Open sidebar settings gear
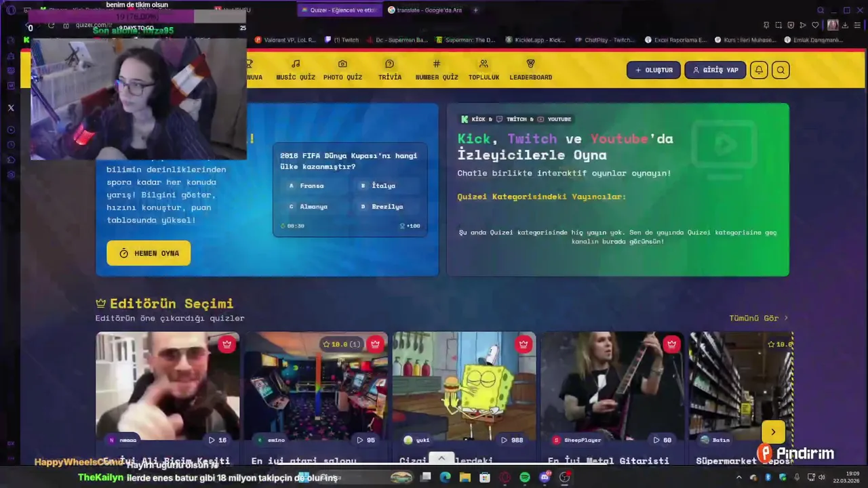The height and width of the screenshot is (488, 868). coord(11,175)
